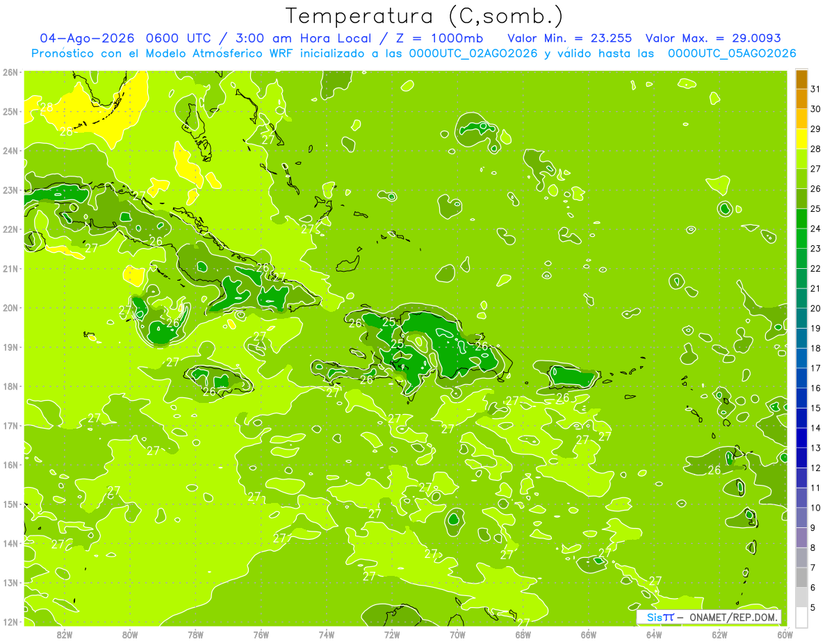Click the brown legend swatch above 31
The image size is (834, 644).
tap(801, 79)
